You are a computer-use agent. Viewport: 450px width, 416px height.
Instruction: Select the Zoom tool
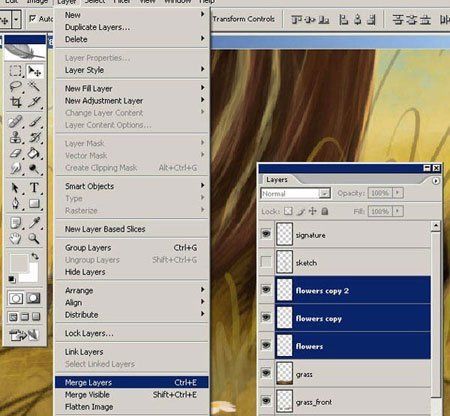pos(34,238)
